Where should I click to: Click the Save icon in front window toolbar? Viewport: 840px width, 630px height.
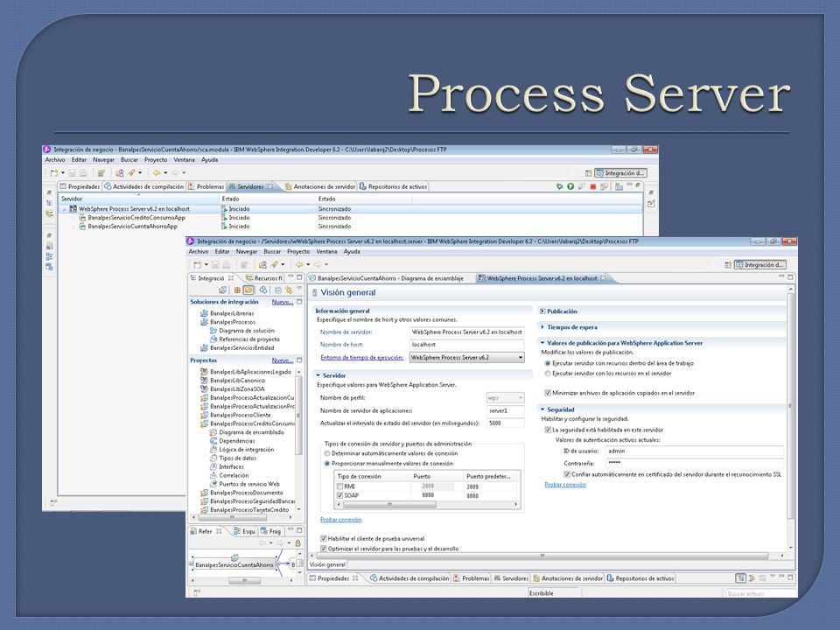(215, 264)
